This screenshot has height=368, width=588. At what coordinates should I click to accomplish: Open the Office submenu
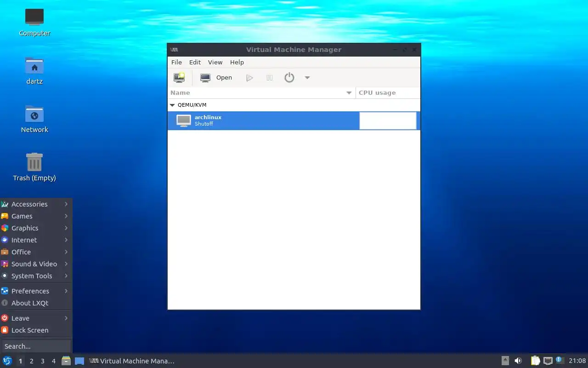[x=35, y=252]
